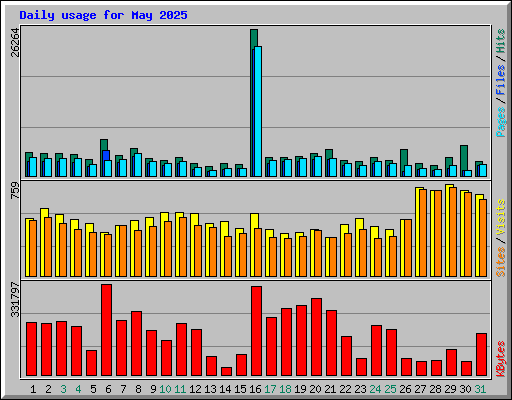Click day label "19" on the x-axis
Screen dimensions: 512x400
(x=300, y=389)
